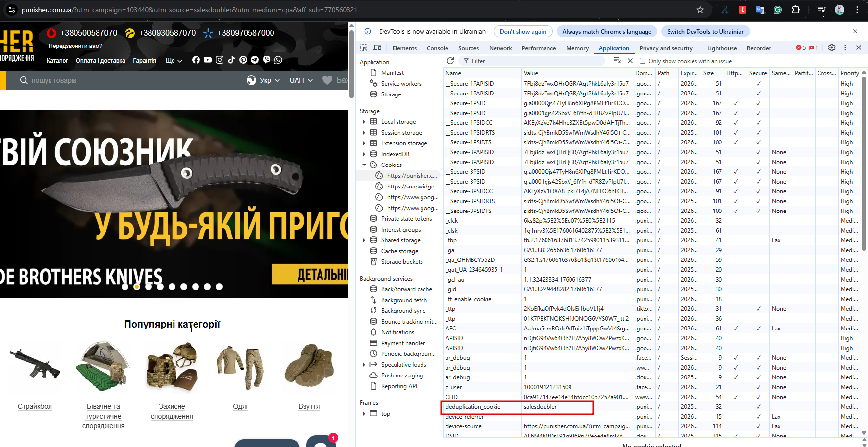Expand the Extension storage tree node
Viewport: 868px width, 447px height.
click(364, 143)
